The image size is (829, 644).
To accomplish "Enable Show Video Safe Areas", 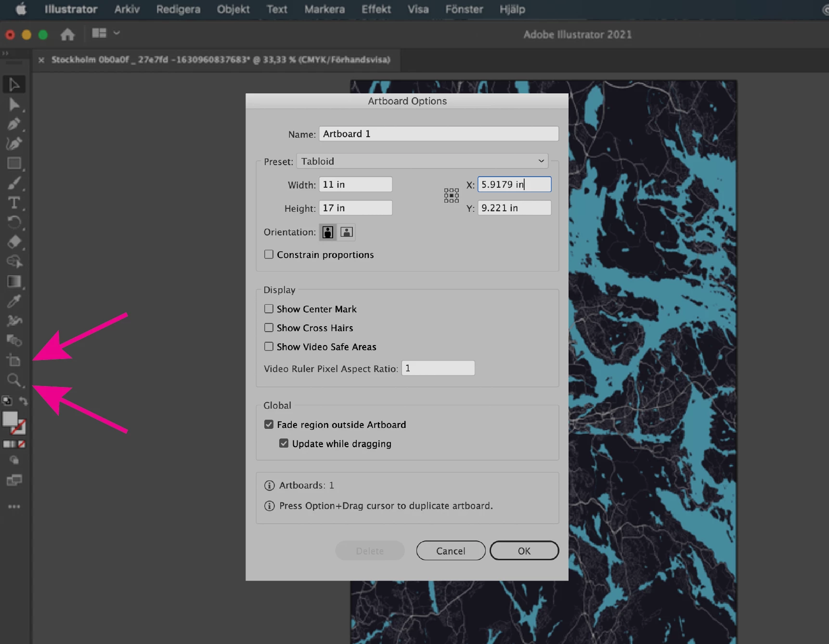I will pyautogui.click(x=269, y=346).
